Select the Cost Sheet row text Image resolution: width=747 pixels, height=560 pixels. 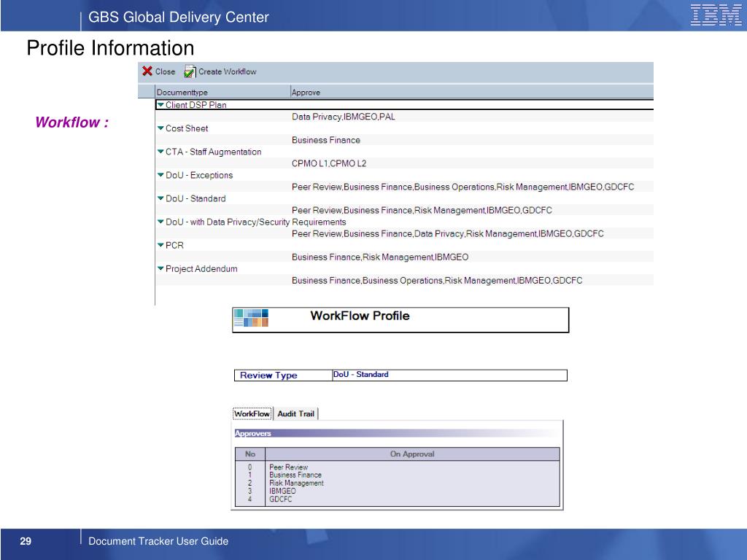(x=187, y=128)
